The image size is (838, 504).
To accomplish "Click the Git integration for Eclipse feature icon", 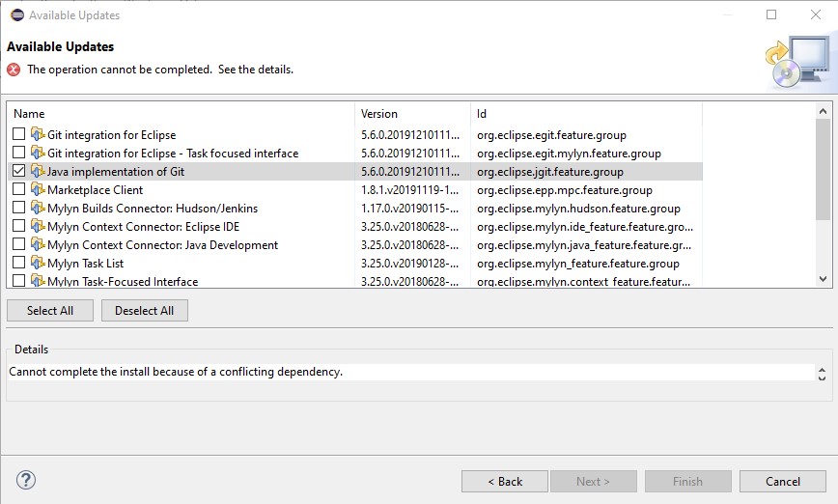I will click(38, 134).
